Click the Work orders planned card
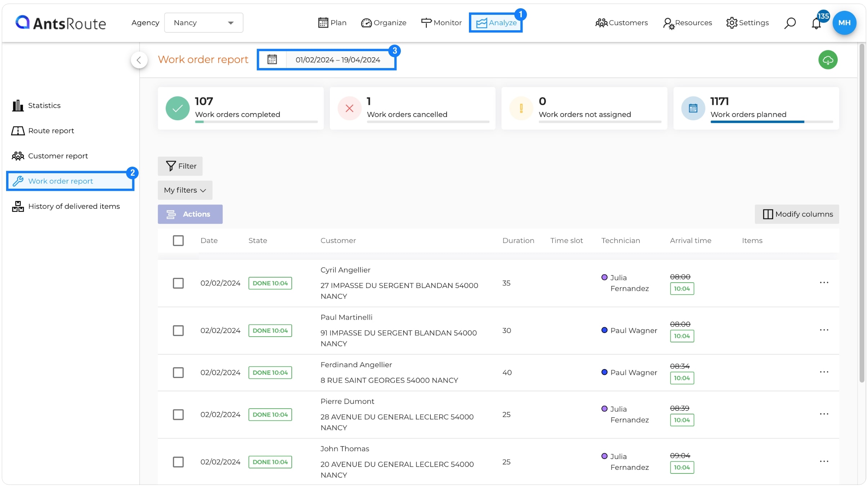868x490 pixels. (756, 108)
